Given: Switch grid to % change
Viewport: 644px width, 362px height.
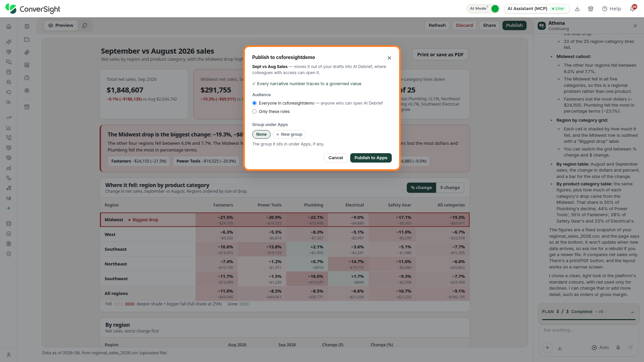Looking at the screenshot, I should tap(421, 188).
